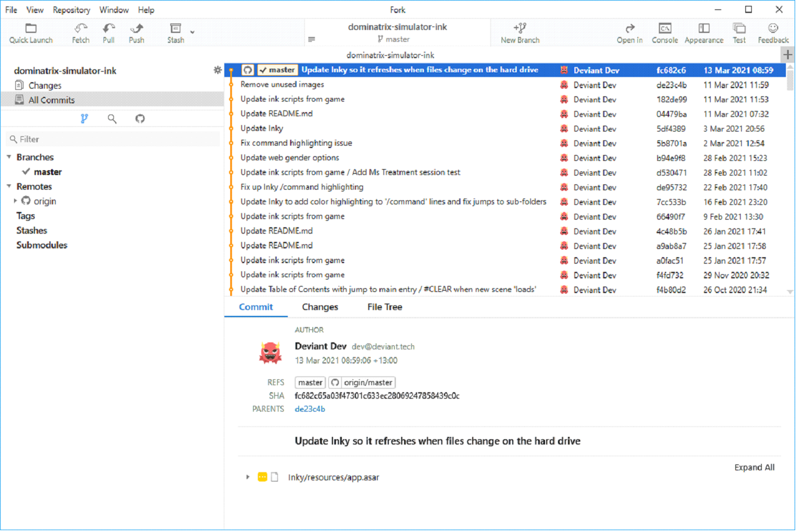797x532 pixels.
Task: Add new repository tab with plus
Action: [x=788, y=55]
